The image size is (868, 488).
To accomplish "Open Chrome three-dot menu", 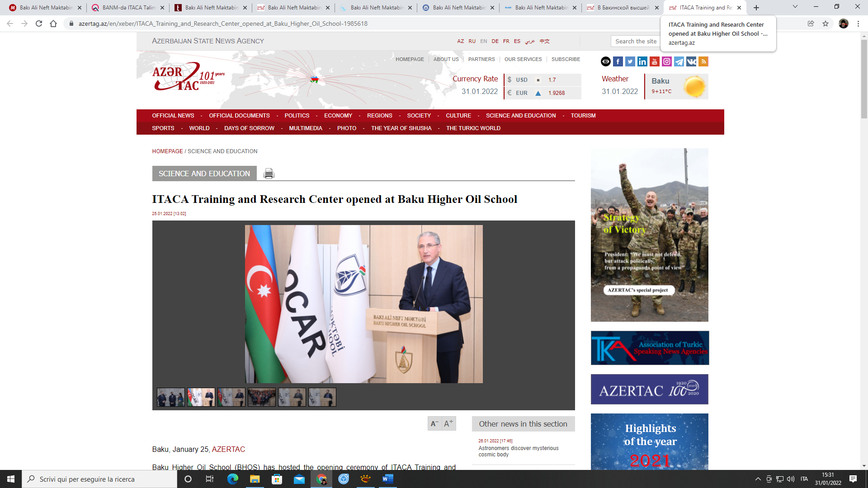I will click(x=858, y=23).
